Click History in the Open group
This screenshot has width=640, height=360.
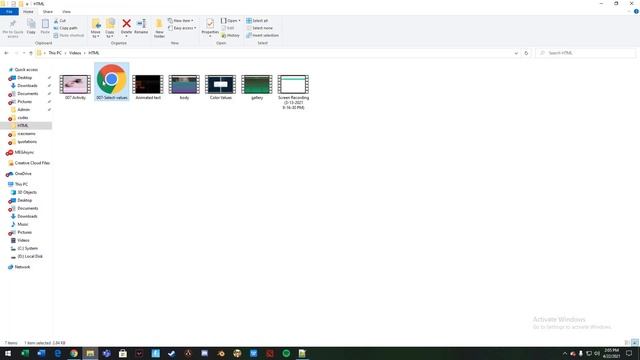[x=231, y=36]
